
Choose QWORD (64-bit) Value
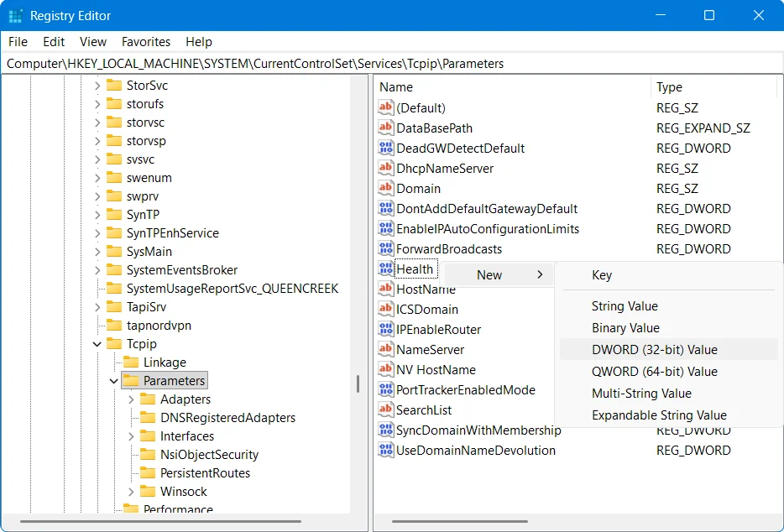[x=668, y=372]
